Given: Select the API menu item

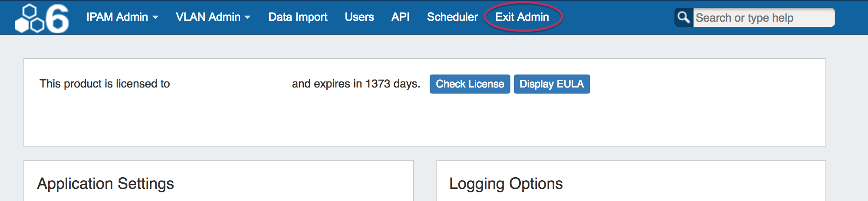Looking at the screenshot, I should point(400,17).
